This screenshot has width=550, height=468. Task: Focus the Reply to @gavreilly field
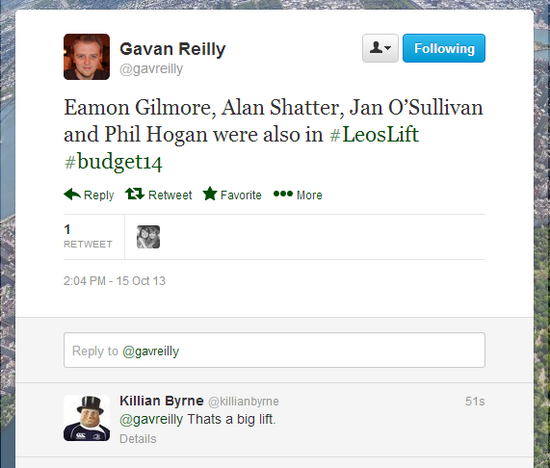pyautogui.click(x=274, y=350)
